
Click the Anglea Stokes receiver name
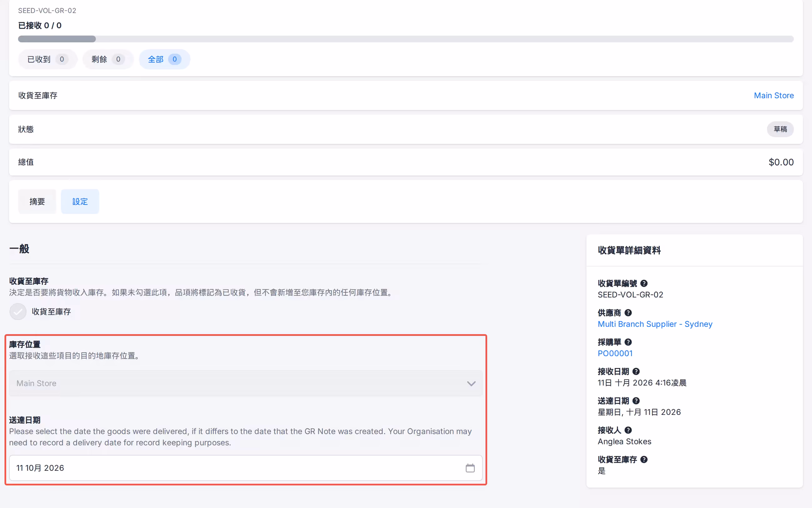pos(624,441)
